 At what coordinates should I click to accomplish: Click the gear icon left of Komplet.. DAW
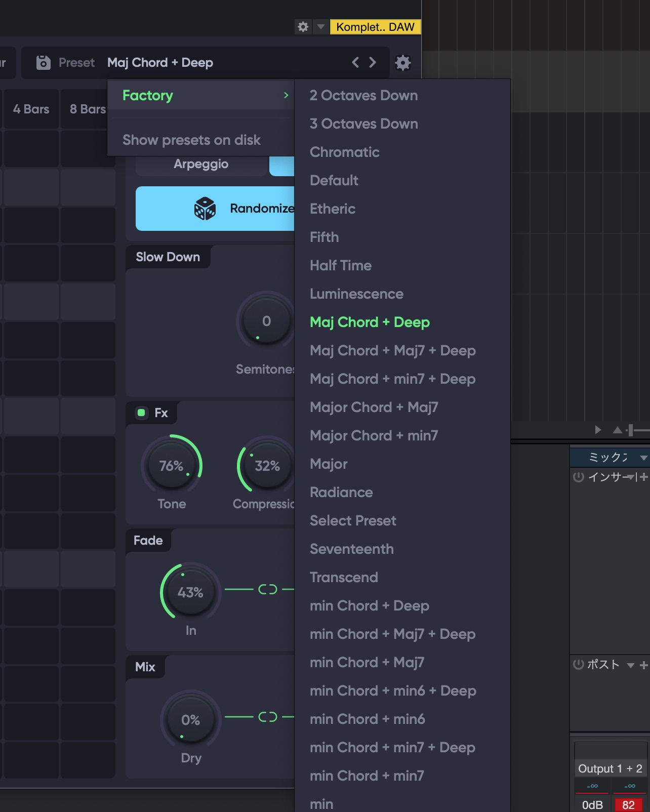tap(303, 27)
